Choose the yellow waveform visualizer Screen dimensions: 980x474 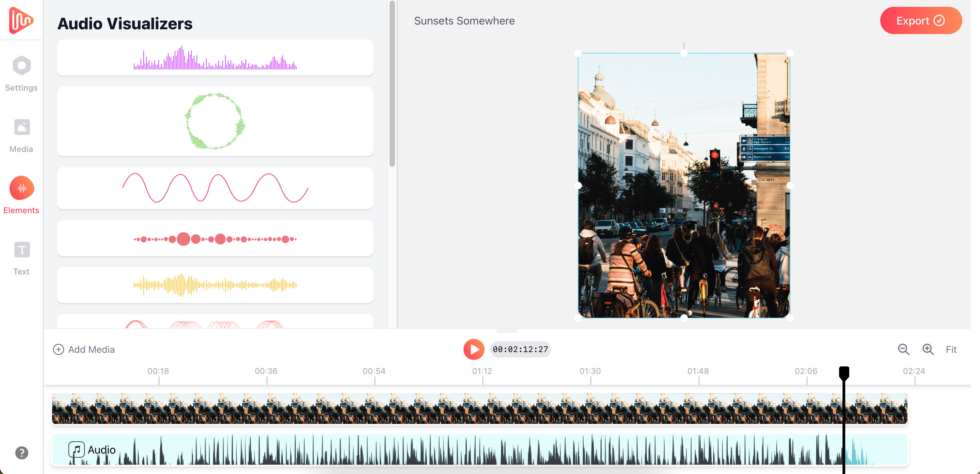click(x=215, y=285)
